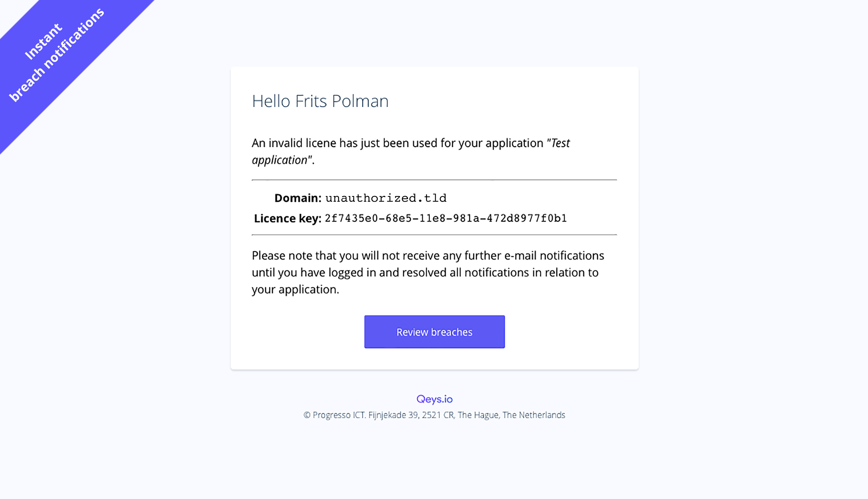Open the Qeys.io footer link

tap(434, 399)
